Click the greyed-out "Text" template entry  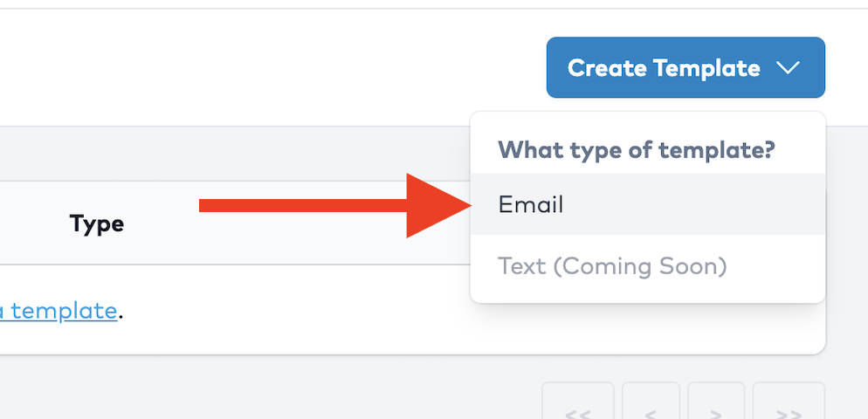pos(522,265)
